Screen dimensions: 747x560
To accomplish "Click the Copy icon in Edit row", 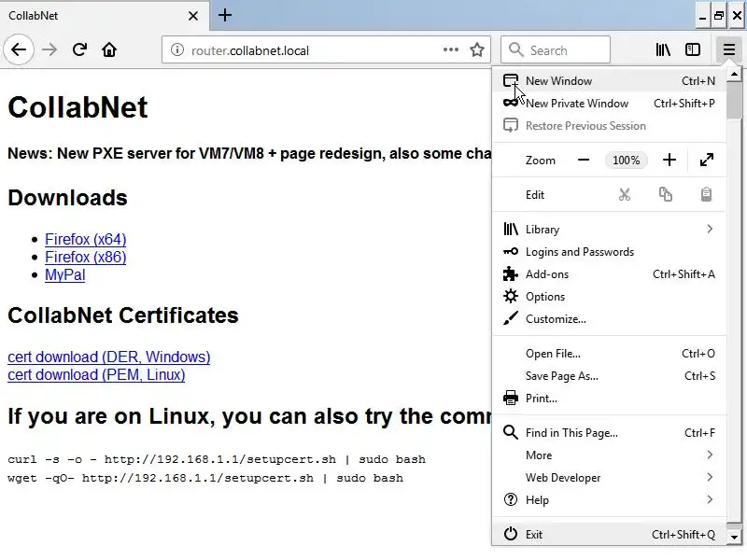I will pyautogui.click(x=666, y=195).
